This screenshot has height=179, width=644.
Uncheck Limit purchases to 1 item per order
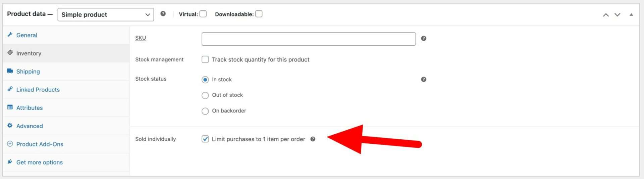205,139
